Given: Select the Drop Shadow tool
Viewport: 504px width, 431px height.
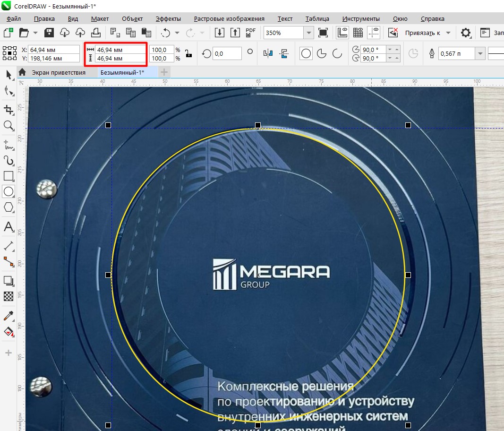Looking at the screenshot, I should (9, 281).
